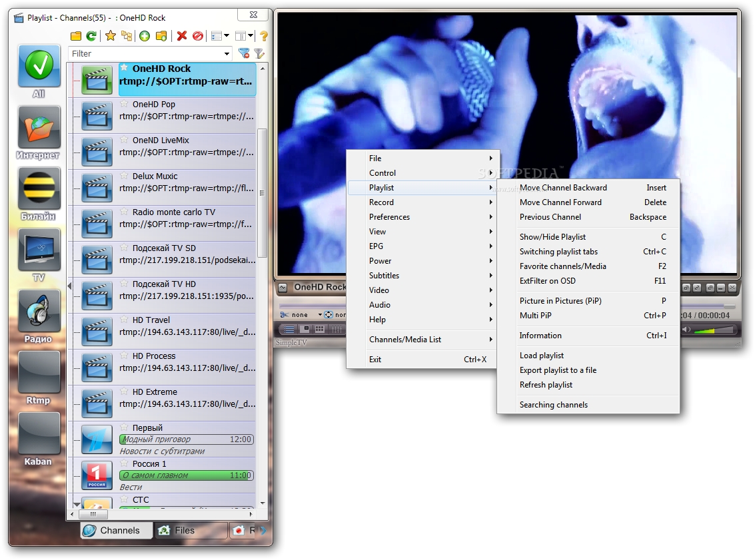Open multi-grid view player button
Image resolution: width=755 pixels, height=560 pixels.
319,329
